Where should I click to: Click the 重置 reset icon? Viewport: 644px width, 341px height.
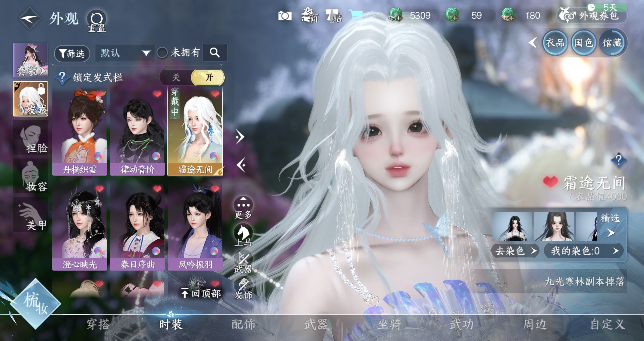97,19
